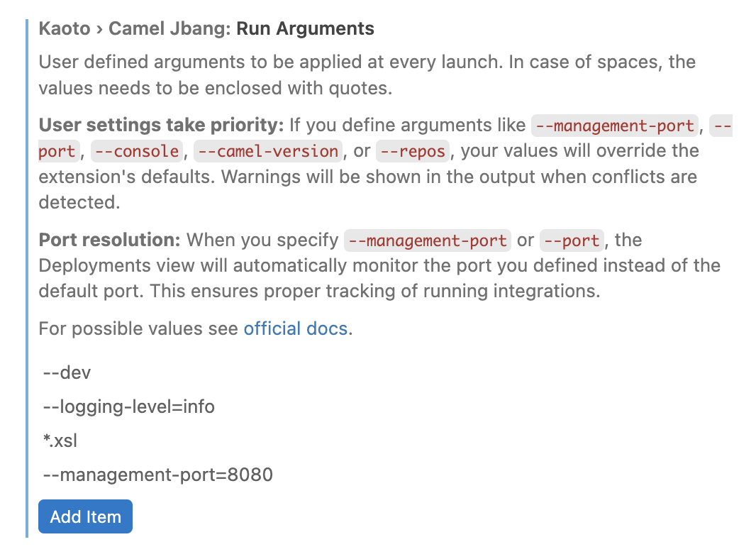Select the --dev argument entry

click(x=69, y=372)
